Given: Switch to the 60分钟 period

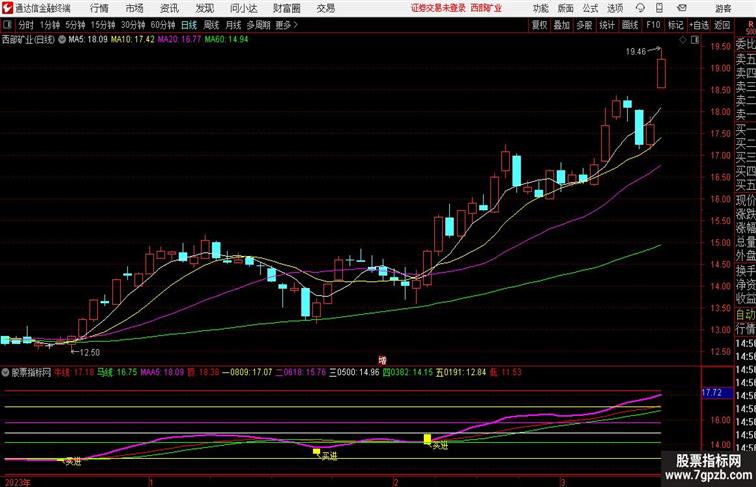Looking at the screenshot, I should pos(163,25).
